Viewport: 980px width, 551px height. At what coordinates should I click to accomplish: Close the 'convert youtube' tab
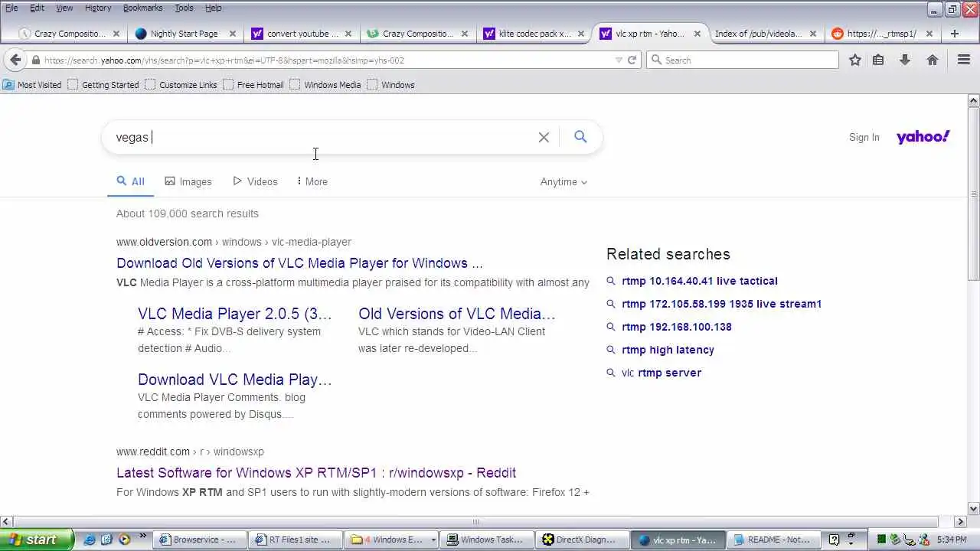click(x=348, y=34)
